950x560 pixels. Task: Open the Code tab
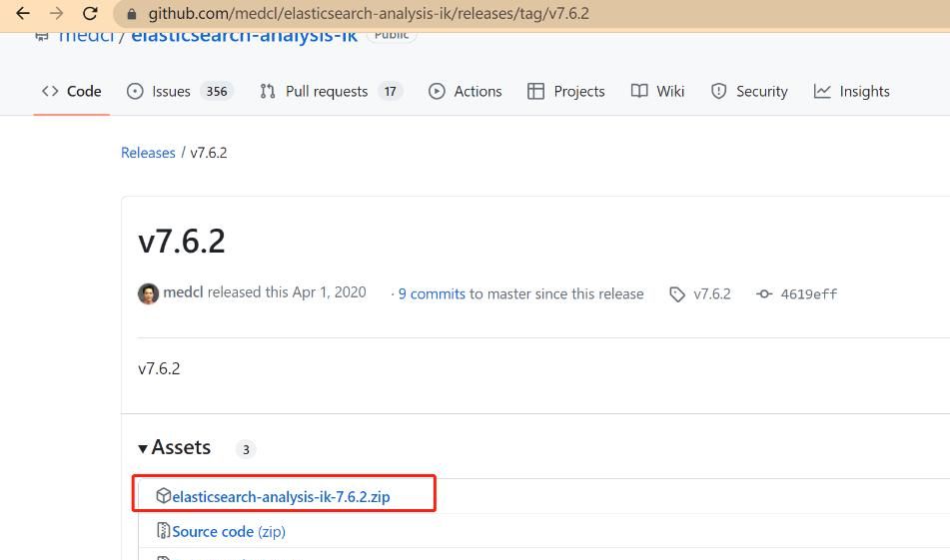tap(72, 92)
